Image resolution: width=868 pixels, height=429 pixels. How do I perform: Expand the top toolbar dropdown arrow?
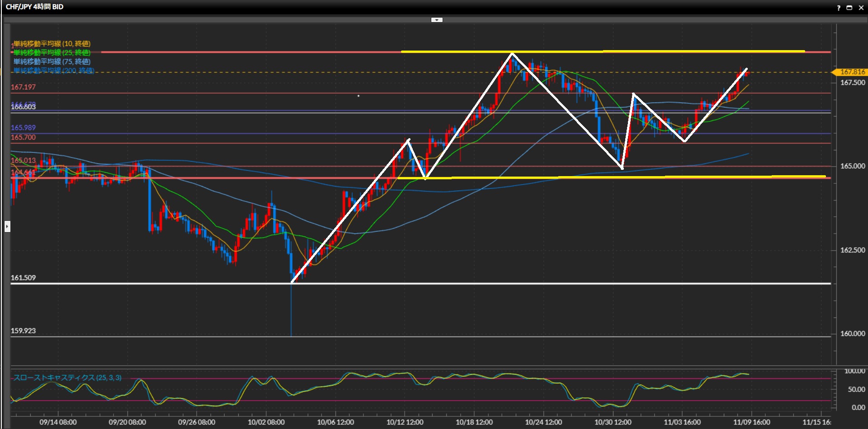[x=437, y=20]
